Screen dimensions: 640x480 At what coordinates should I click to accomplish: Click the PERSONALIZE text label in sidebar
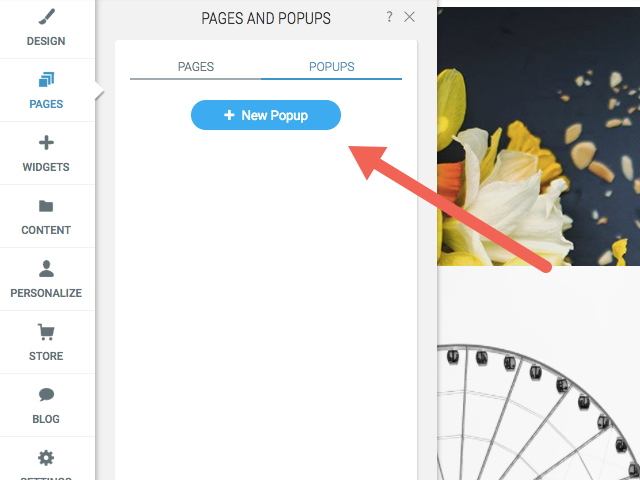pos(46,293)
